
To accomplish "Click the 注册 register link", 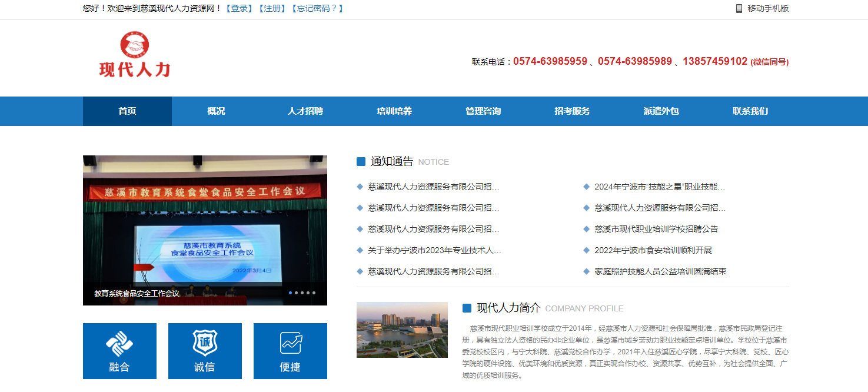I will 272,8.
